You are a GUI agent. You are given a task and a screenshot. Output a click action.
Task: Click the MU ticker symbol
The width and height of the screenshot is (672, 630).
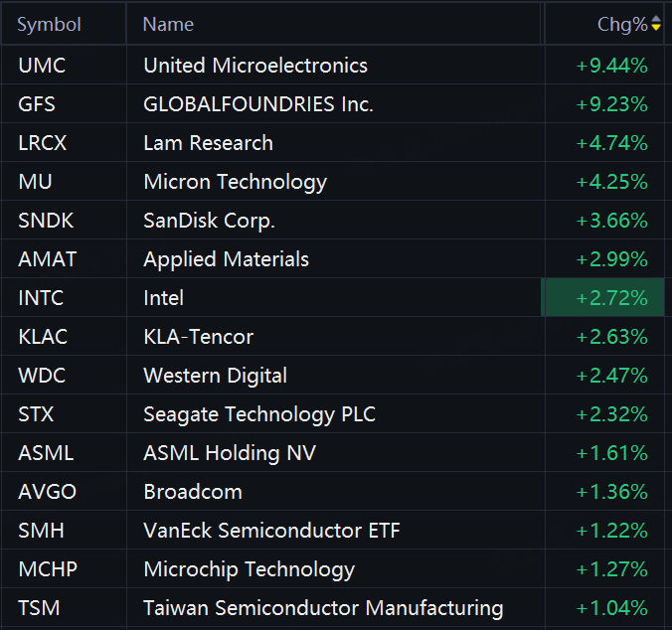click(35, 182)
